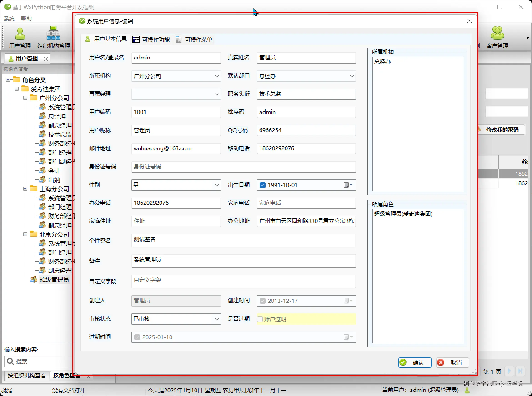Open the 审核状态 dropdown

point(216,319)
